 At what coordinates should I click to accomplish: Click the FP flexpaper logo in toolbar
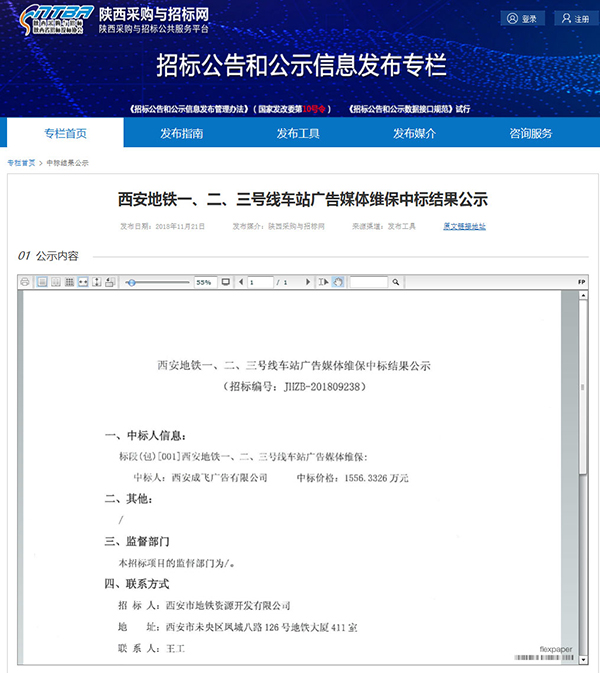tap(581, 282)
